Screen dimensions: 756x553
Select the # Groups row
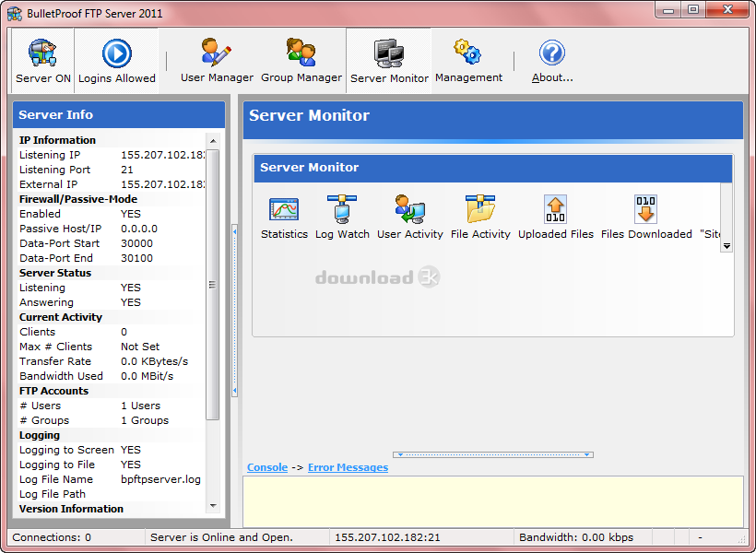point(112,420)
